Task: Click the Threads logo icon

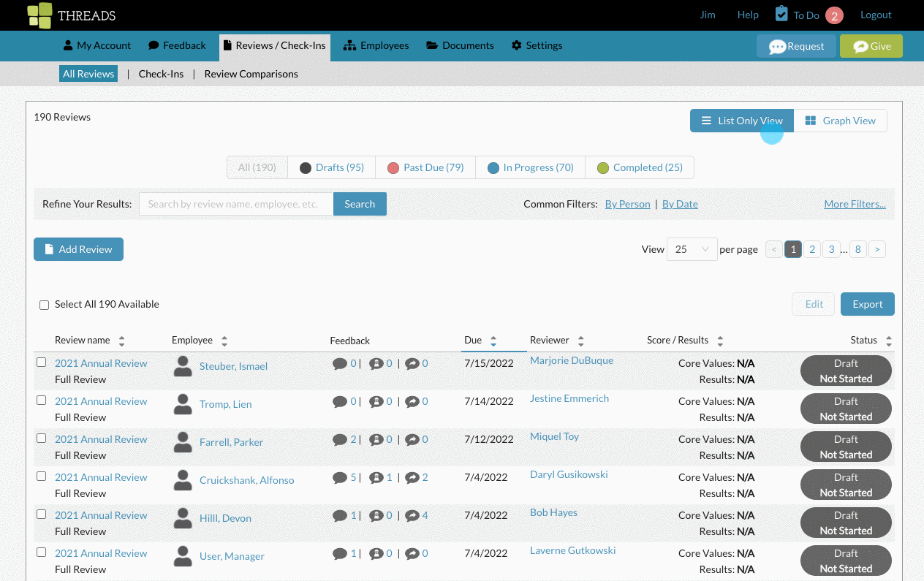Action: tap(39, 15)
